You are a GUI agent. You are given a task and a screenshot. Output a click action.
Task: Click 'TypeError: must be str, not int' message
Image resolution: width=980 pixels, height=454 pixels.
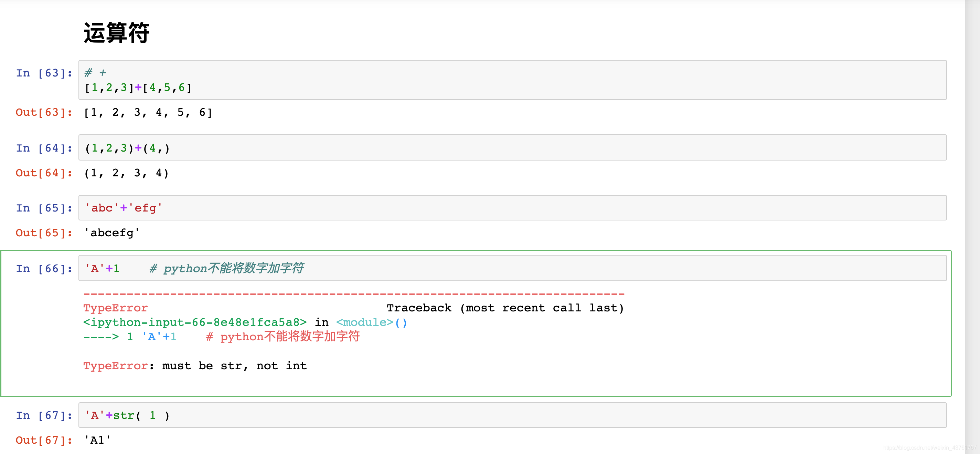(195, 366)
